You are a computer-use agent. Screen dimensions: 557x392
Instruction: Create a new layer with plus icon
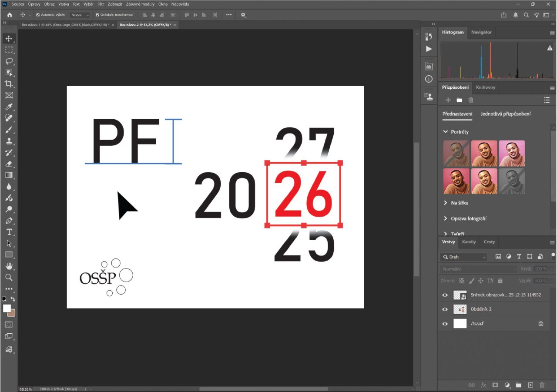pyautogui.click(x=530, y=385)
